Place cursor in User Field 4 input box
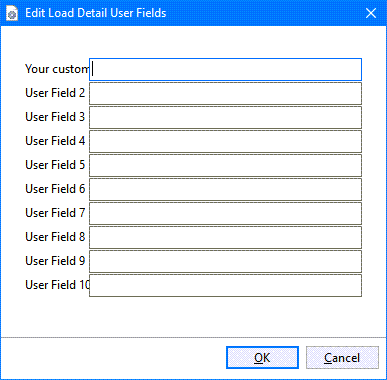The height and width of the screenshot is (380, 387). click(225, 142)
